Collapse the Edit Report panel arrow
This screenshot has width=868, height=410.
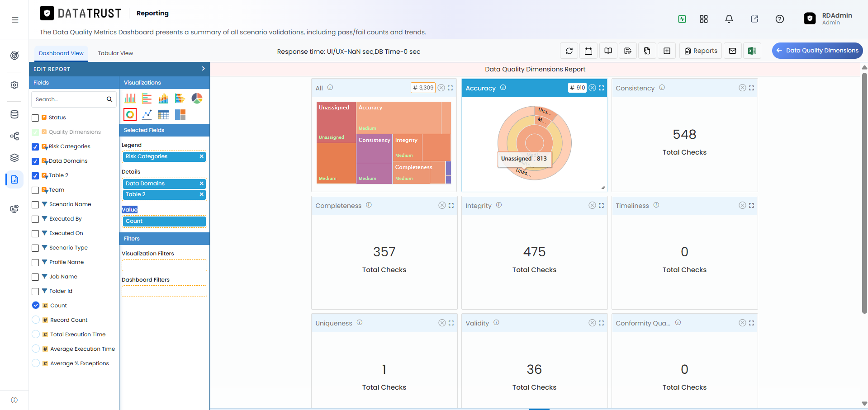tap(203, 69)
